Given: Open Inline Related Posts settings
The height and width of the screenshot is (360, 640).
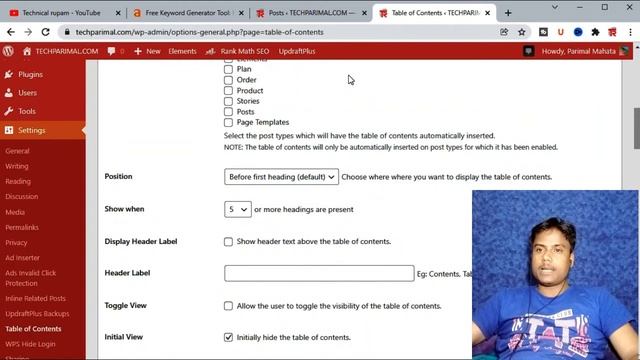Looking at the screenshot, I should 36,298.
